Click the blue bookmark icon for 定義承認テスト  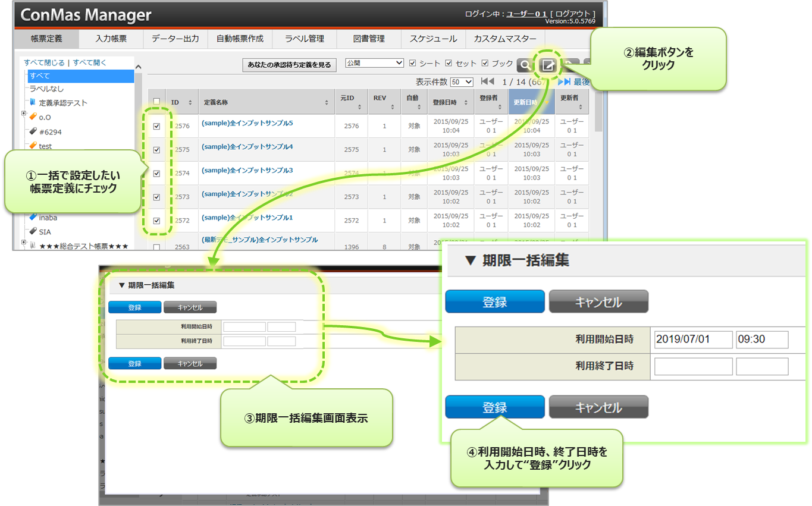pyautogui.click(x=33, y=102)
